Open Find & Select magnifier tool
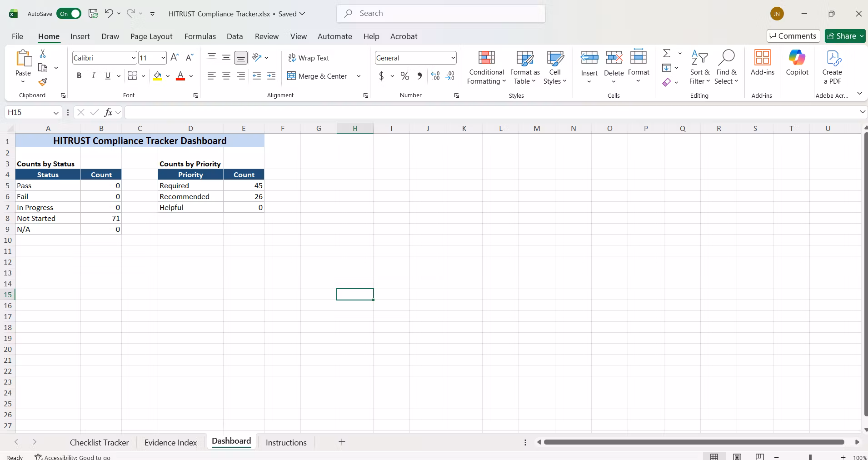The height and width of the screenshot is (460, 868). pos(726,67)
